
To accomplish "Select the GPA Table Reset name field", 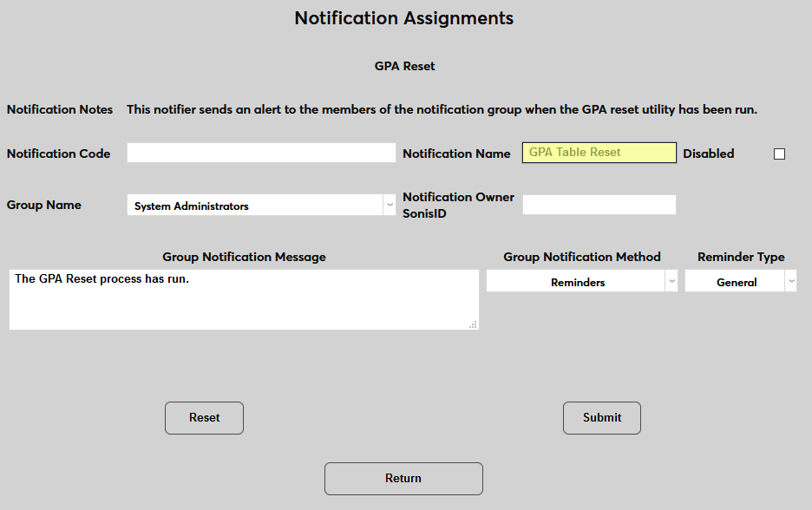I will pyautogui.click(x=599, y=152).
